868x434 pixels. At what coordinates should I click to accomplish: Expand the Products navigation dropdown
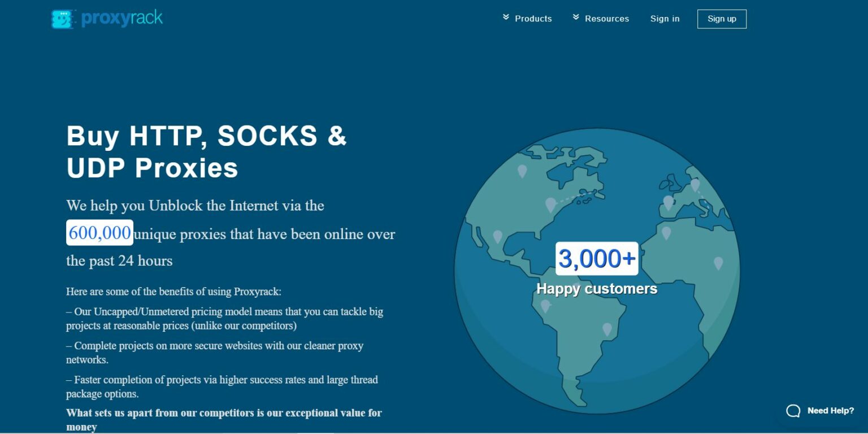coord(533,18)
